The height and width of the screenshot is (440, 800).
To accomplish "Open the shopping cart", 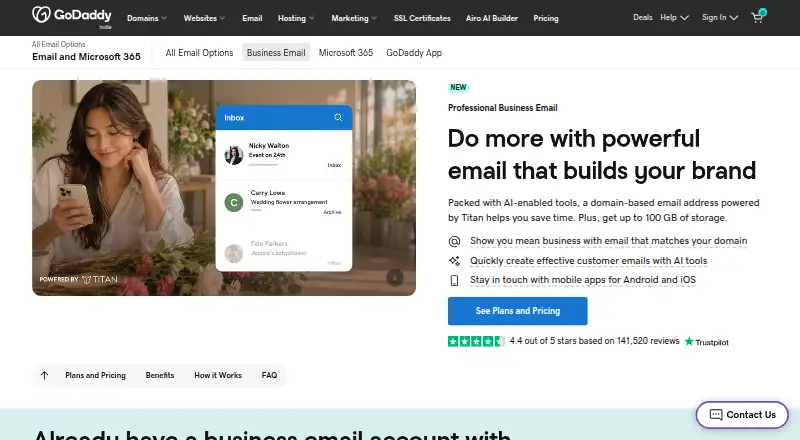I will 758,17.
